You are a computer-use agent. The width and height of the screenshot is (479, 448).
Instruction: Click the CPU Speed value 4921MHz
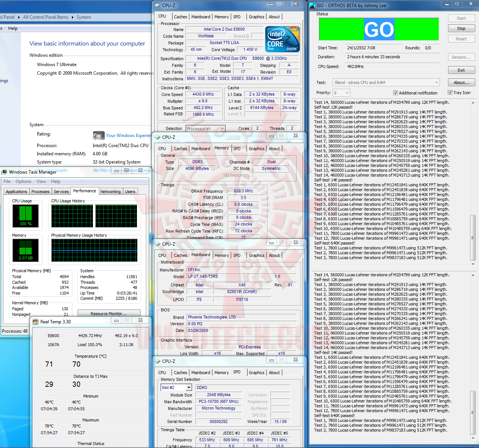(x=392, y=66)
